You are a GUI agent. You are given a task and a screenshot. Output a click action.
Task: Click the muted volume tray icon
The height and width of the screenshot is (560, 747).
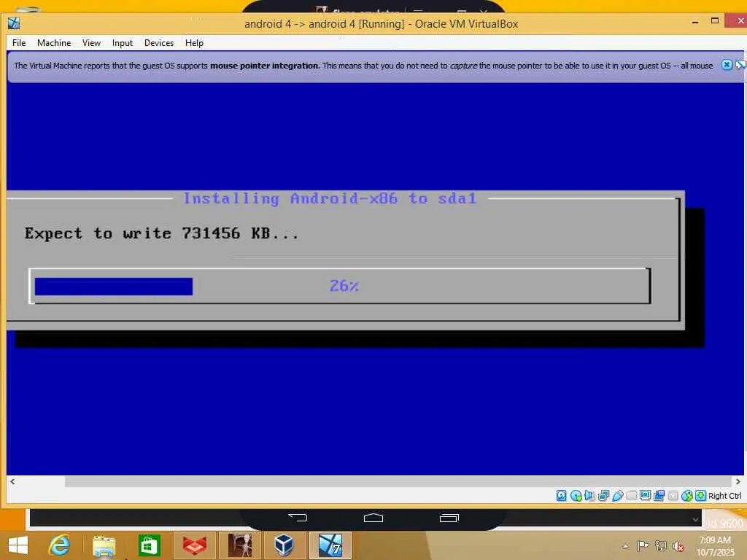pos(678,545)
